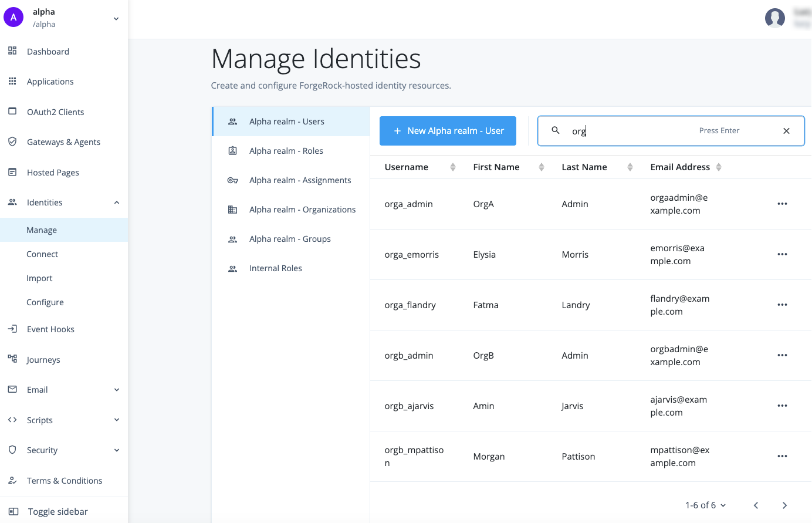Switch to Alpha realm - Organizations tab
Screen dimensions: 812x523
302,210
